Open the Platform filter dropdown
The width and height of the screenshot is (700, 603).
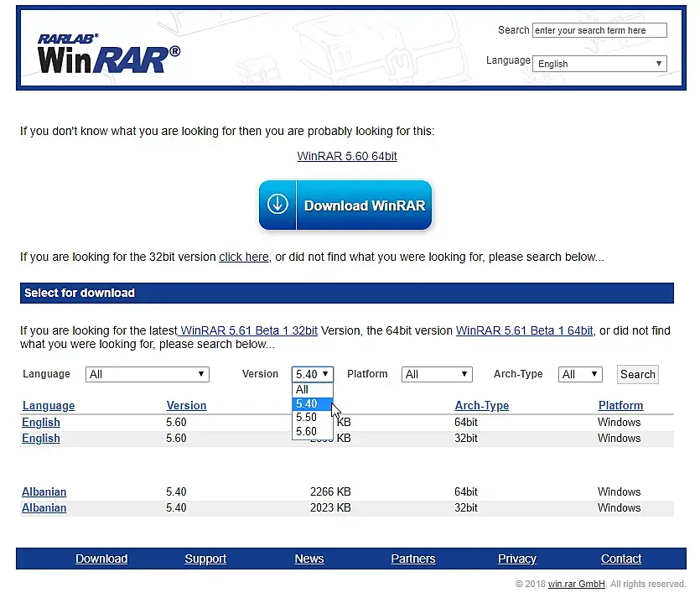pyautogui.click(x=437, y=374)
